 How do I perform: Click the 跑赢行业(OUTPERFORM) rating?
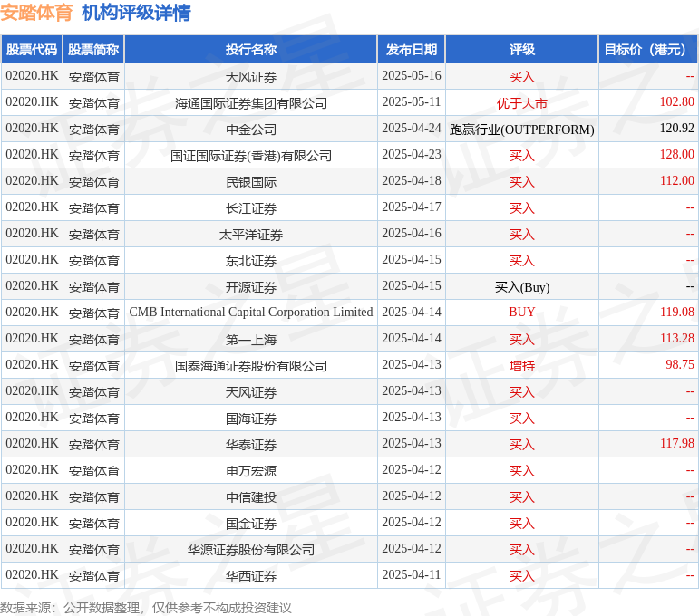tap(522, 130)
